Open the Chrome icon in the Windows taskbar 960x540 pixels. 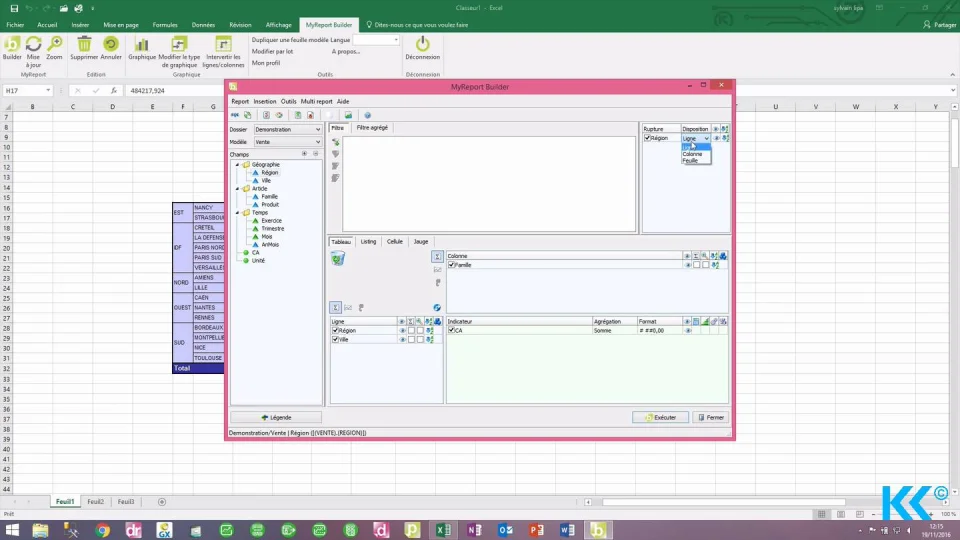point(102,530)
